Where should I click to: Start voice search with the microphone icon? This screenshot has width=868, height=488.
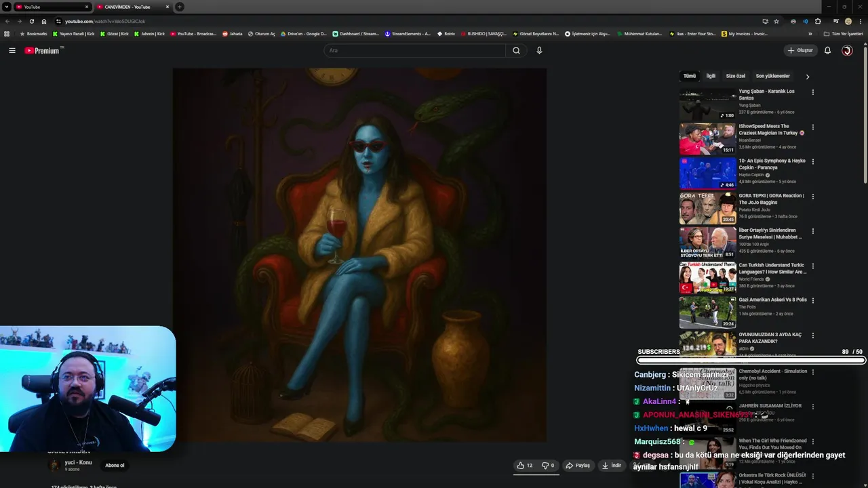point(539,50)
